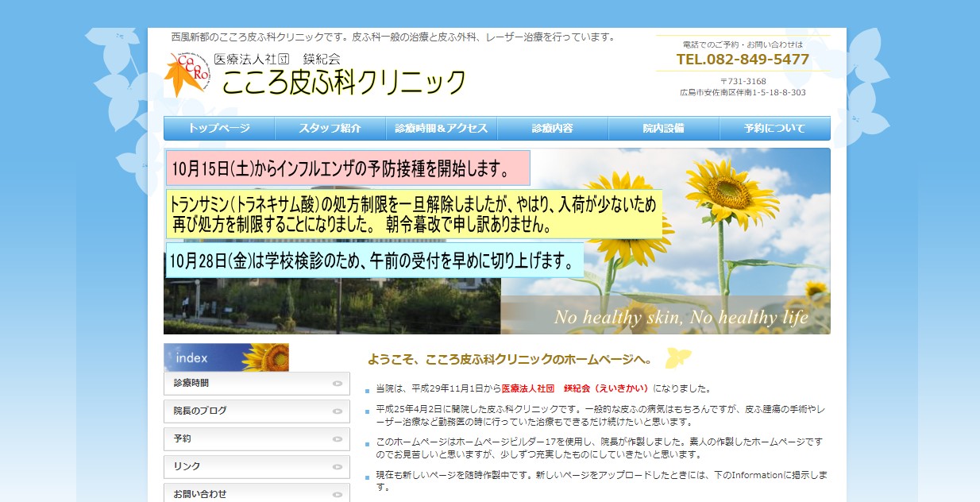This screenshot has height=502, width=980.
Task: Click the oval icon on 診療時間 sidebar button
Action: [338, 384]
